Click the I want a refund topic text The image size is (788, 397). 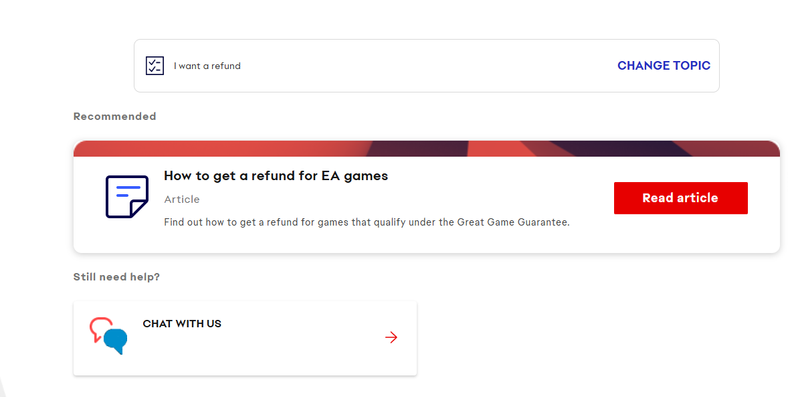[x=207, y=66]
